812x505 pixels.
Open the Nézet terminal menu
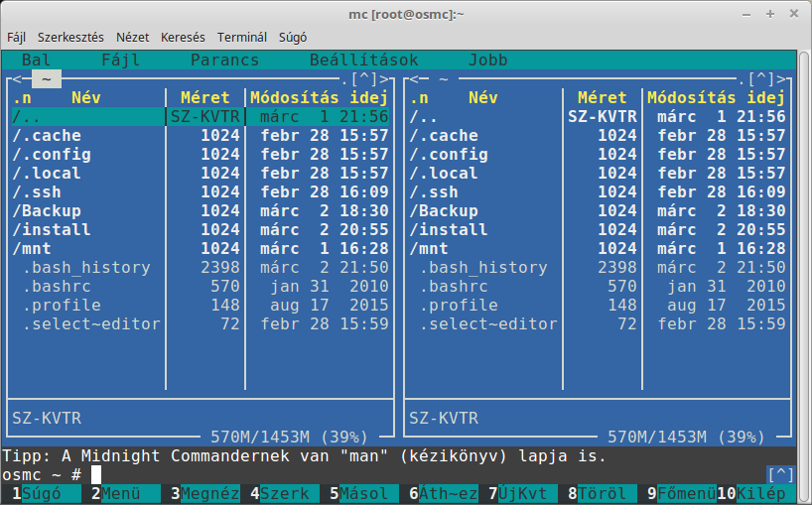(132, 38)
